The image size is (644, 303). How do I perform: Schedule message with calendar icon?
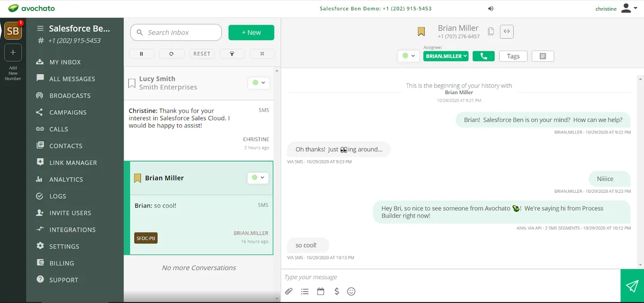coord(321,292)
